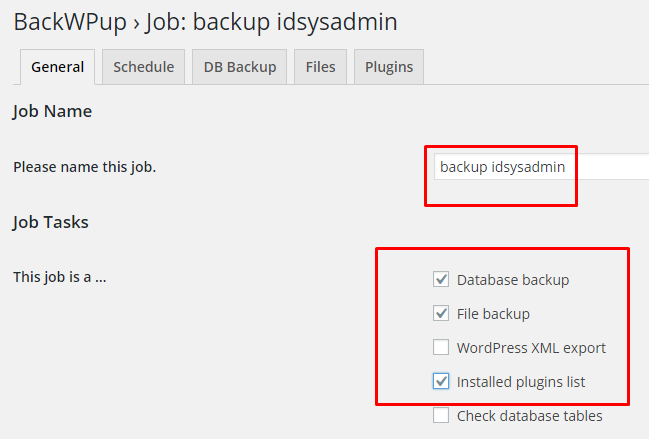Click the 'Job Name' section heading
Viewport: 649px width, 439px height.
pos(52,112)
